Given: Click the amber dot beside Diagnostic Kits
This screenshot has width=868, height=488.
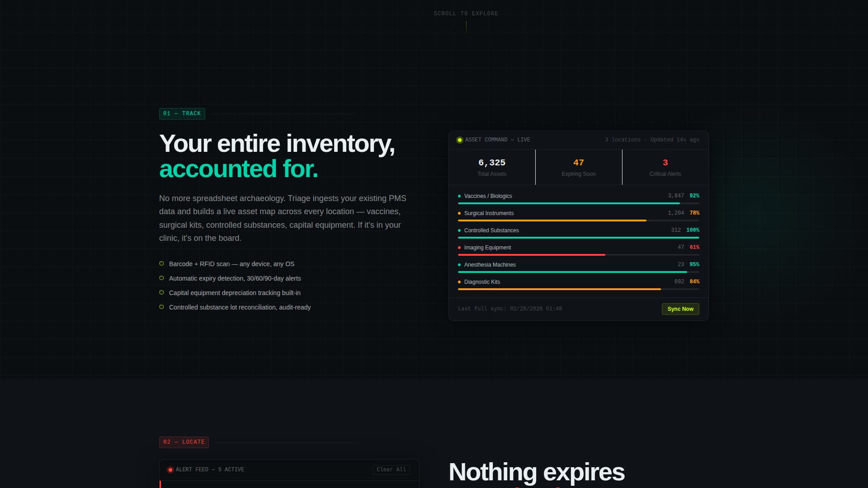Looking at the screenshot, I should click(x=460, y=282).
